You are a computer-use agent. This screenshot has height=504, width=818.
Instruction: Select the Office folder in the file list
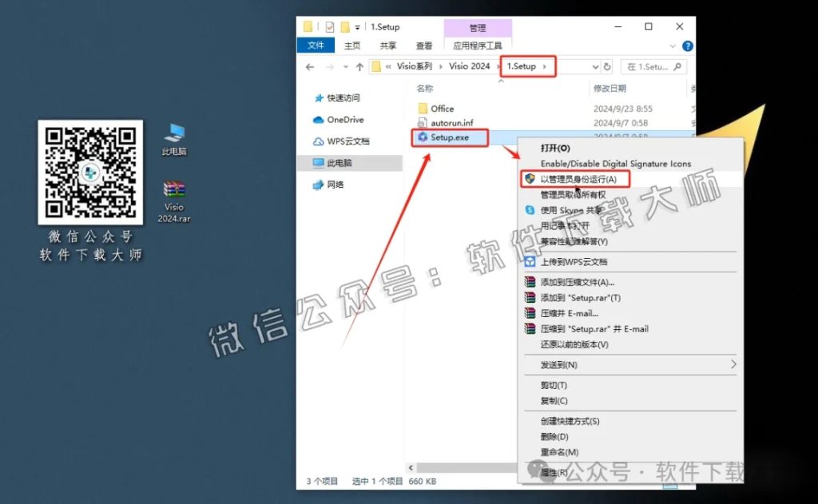click(x=442, y=108)
